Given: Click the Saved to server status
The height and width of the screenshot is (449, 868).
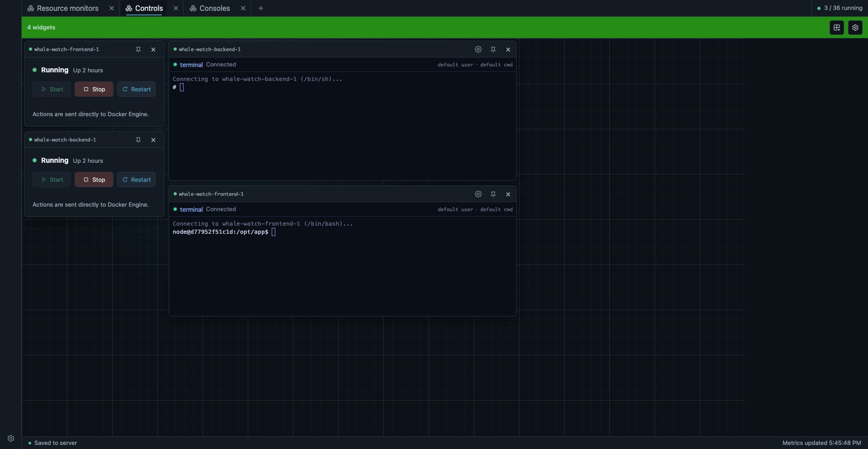Looking at the screenshot, I should tap(52, 443).
